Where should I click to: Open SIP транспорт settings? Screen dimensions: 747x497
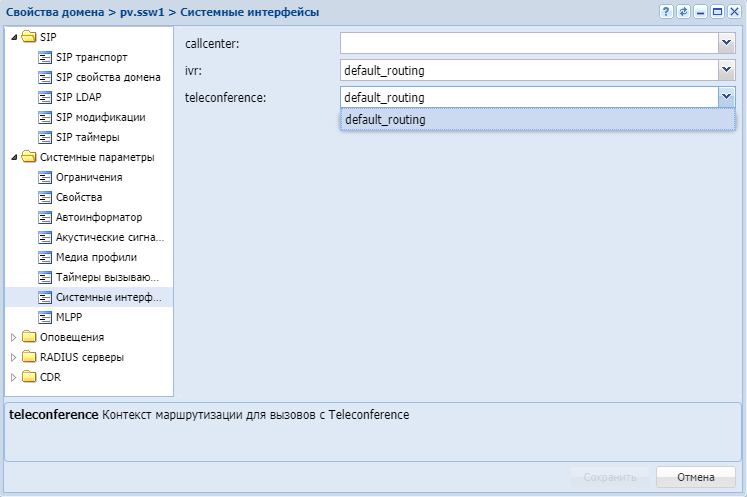pos(91,57)
